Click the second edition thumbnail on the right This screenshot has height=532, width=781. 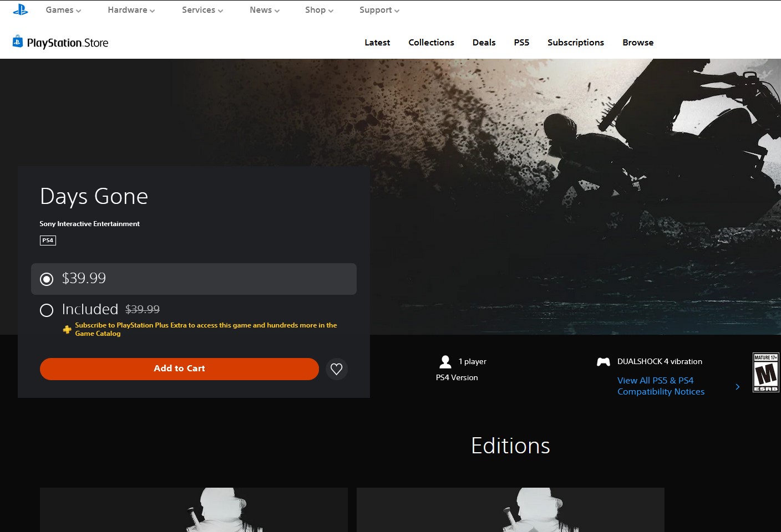[510, 510]
